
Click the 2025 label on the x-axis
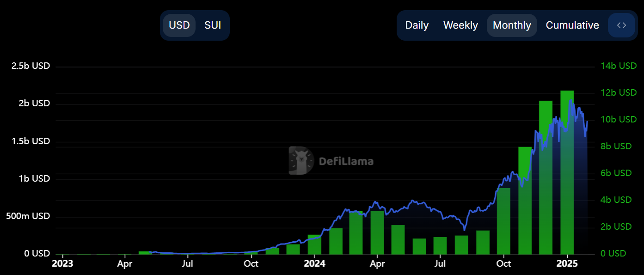point(567,263)
